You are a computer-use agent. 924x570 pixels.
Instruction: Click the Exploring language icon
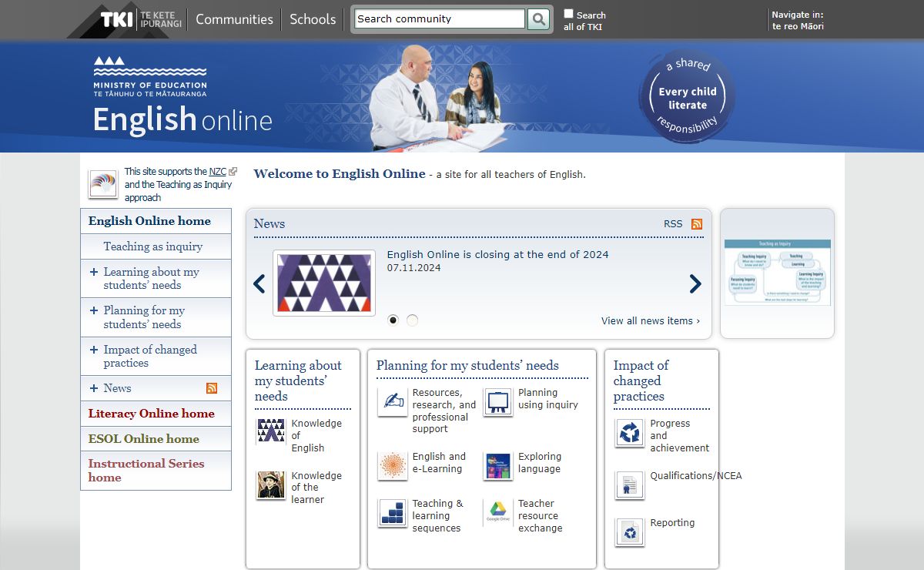point(498,465)
